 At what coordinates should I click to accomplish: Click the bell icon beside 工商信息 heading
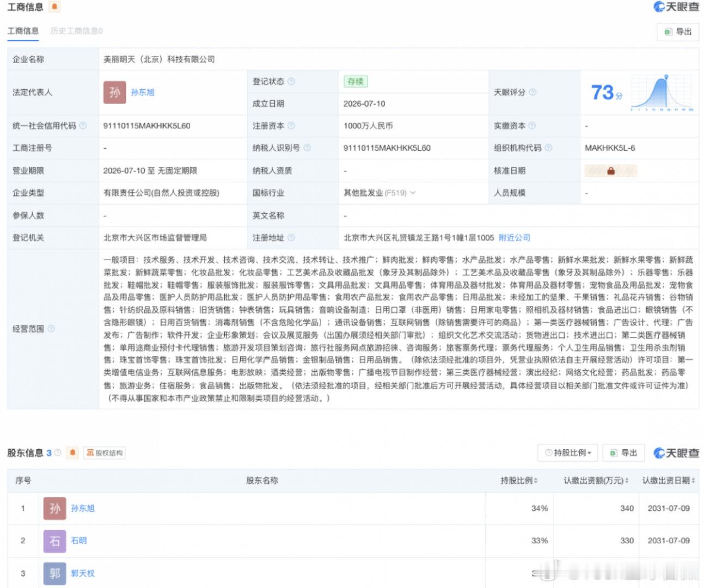54,7
